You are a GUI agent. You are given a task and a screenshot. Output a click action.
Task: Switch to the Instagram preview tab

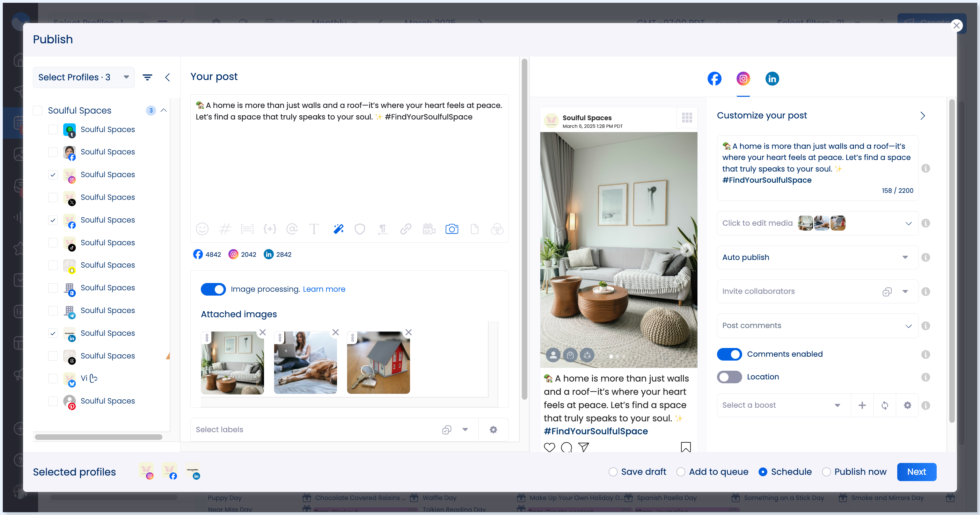(743, 79)
